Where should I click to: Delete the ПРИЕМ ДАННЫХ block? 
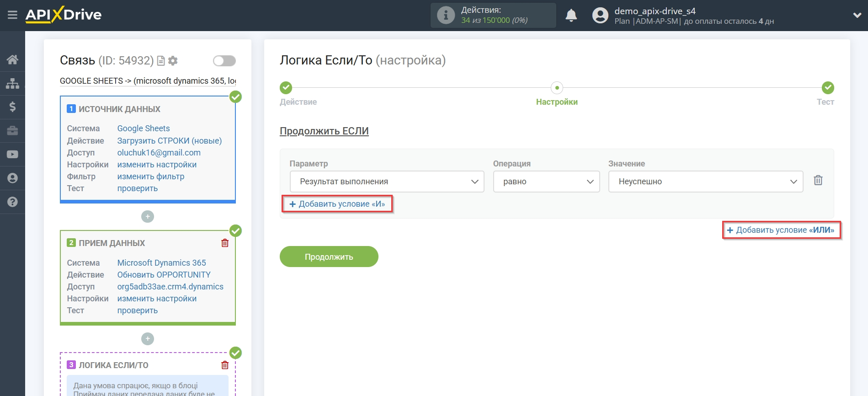click(x=225, y=243)
